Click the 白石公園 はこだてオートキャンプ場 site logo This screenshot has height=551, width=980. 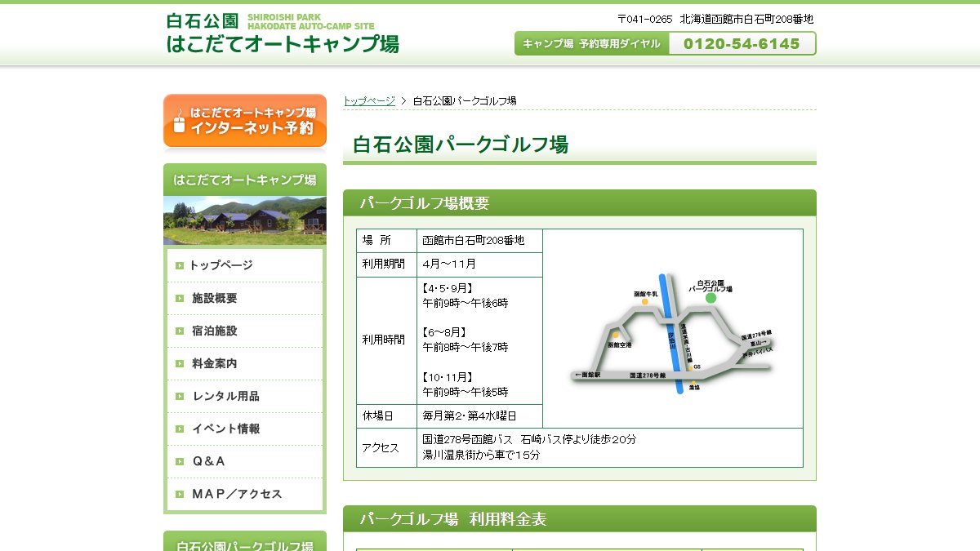pos(282,34)
